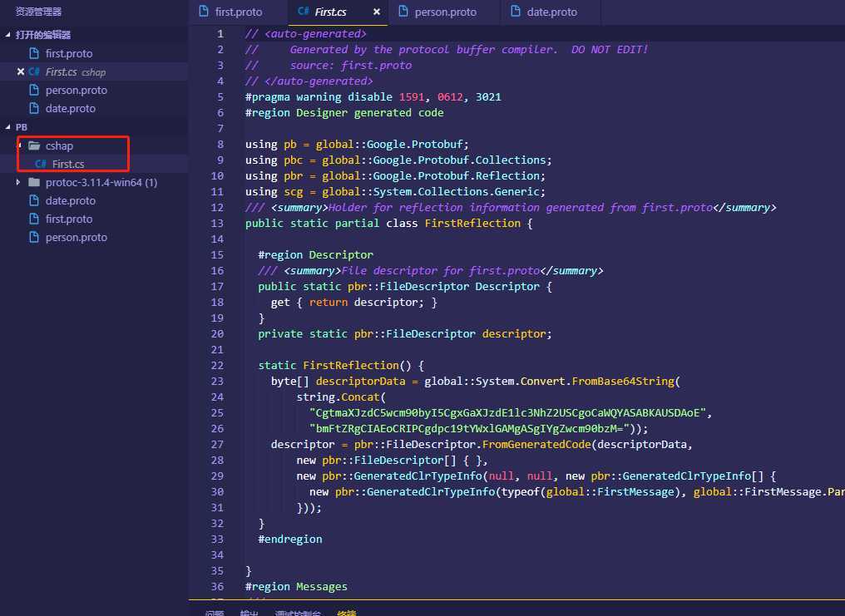Select the First.cs cshap open editor entry
The width and height of the screenshot is (845, 616).
coord(94,71)
